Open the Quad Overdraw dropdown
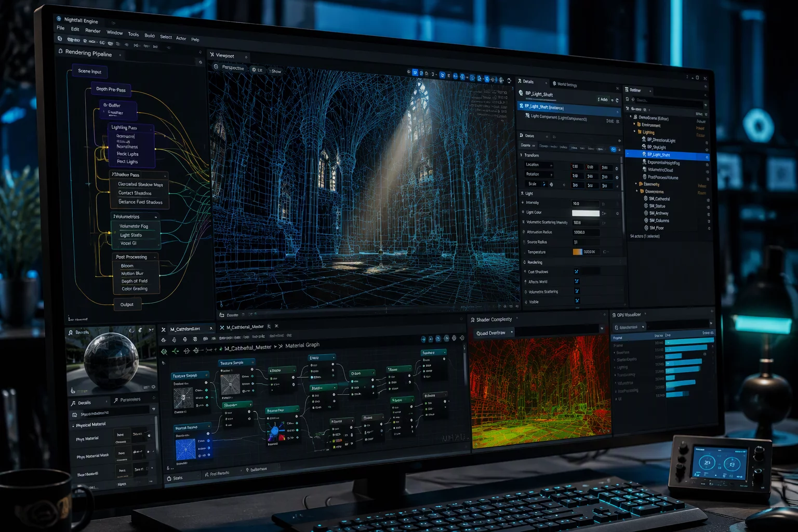This screenshot has height=532, width=798. tap(495, 333)
